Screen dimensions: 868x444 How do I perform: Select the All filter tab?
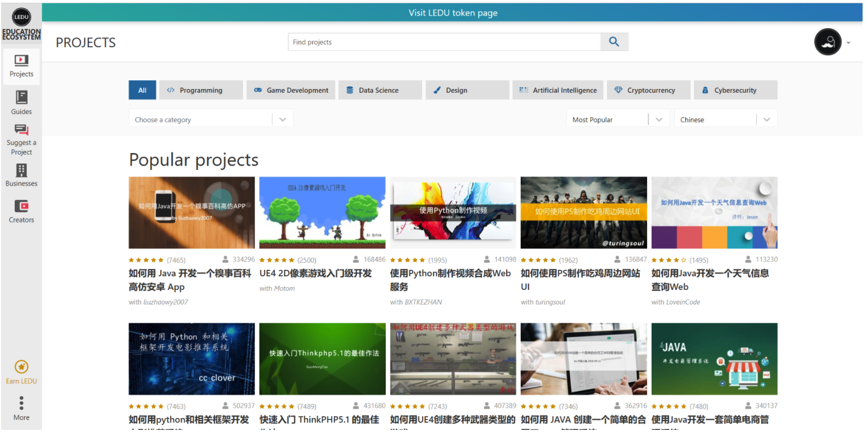tap(142, 90)
